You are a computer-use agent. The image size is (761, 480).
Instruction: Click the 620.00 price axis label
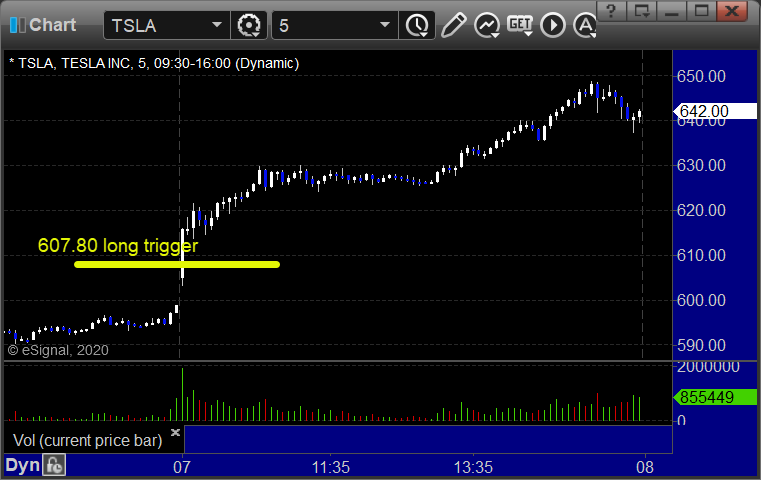click(701, 210)
